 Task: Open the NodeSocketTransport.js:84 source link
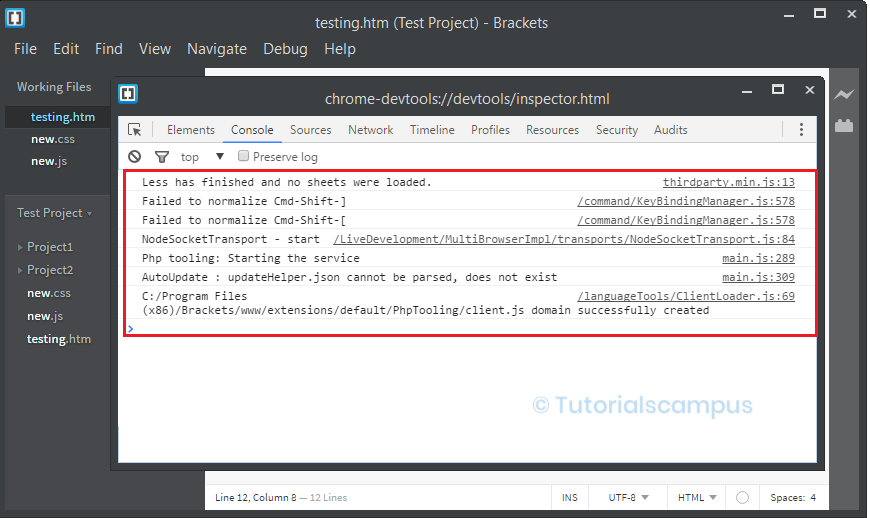564,239
